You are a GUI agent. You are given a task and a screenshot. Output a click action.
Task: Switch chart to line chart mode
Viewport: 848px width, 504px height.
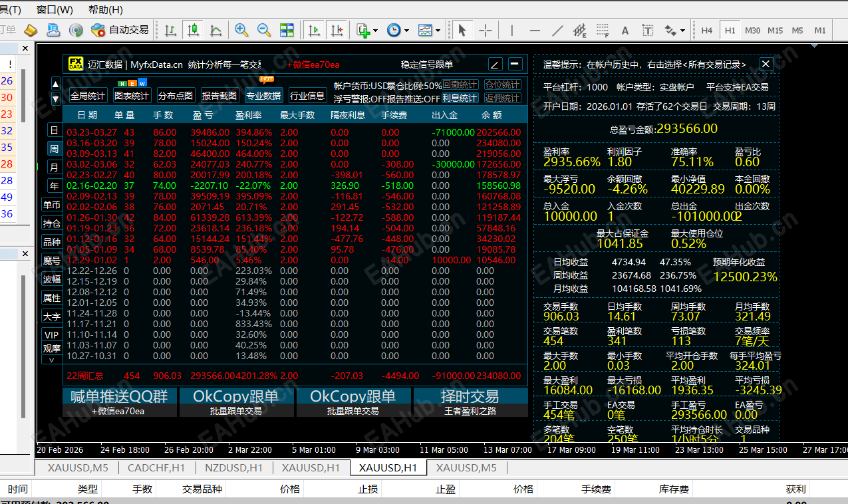(x=216, y=30)
